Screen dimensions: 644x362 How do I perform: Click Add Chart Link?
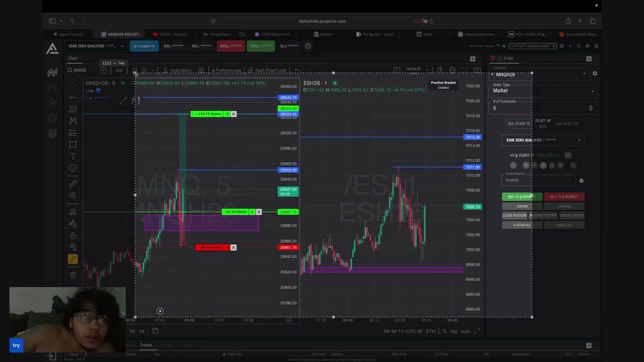[268, 70]
